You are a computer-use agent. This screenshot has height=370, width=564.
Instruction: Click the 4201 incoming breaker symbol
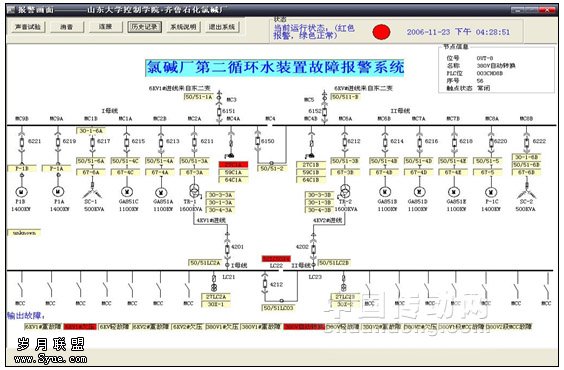(227, 249)
